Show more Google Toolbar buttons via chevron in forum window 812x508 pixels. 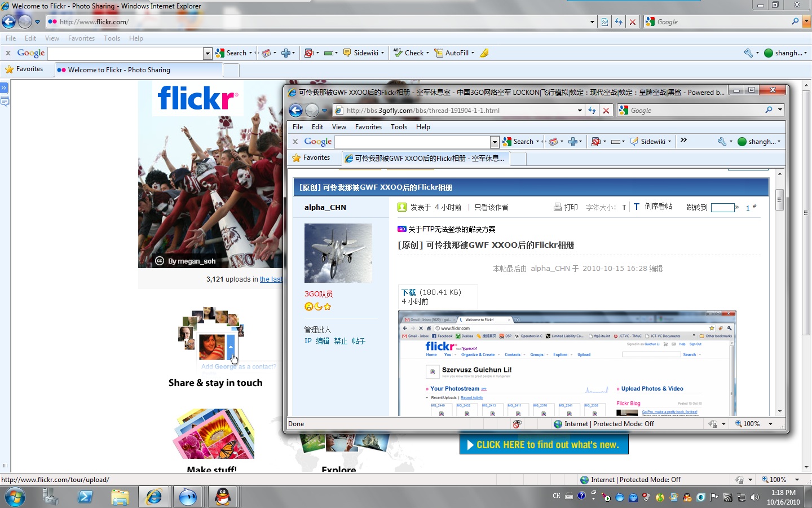(x=683, y=140)
